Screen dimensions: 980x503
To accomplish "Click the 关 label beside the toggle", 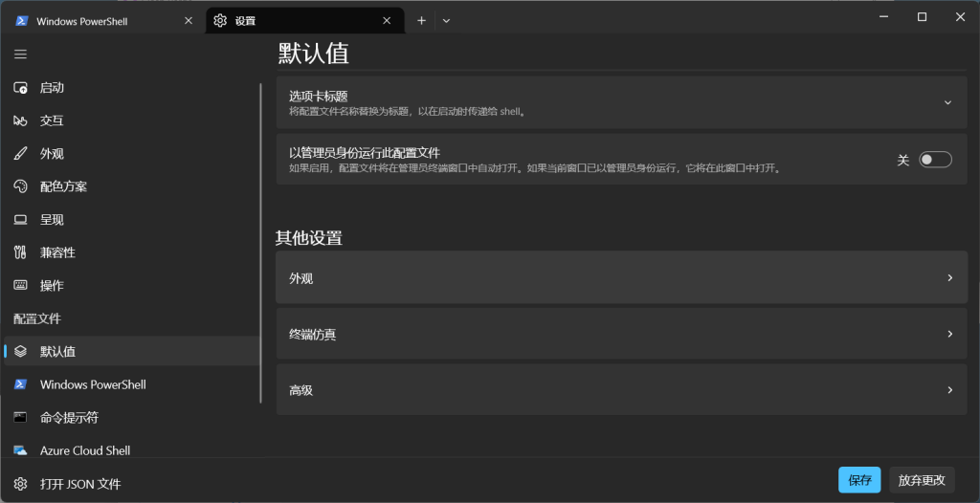I will click(902, 160).
